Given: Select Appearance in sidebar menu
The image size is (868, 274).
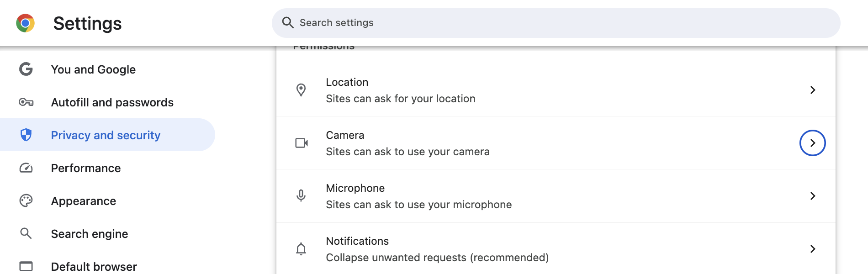Looking at the screenshot, I should click(x=84, y=201).
